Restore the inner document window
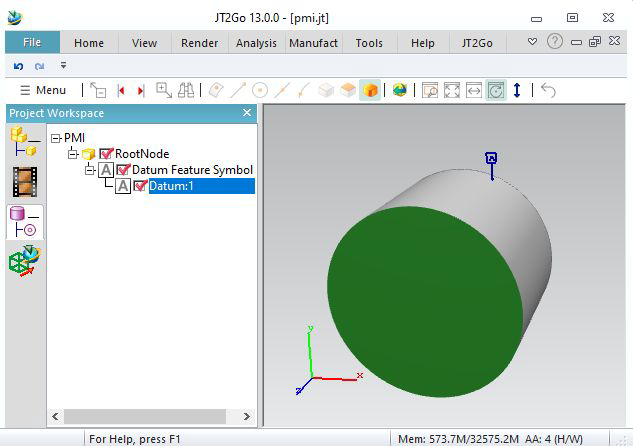 (x=595, y=41)
